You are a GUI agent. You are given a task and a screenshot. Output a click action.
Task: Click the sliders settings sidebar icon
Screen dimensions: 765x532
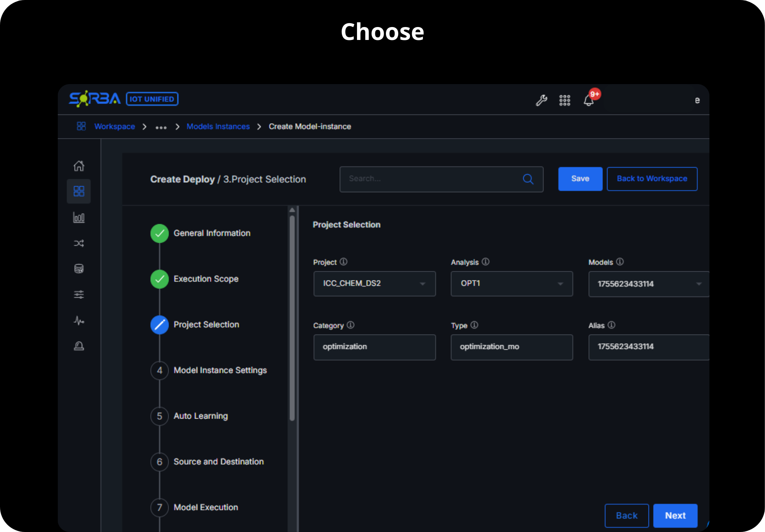[79, 294]
